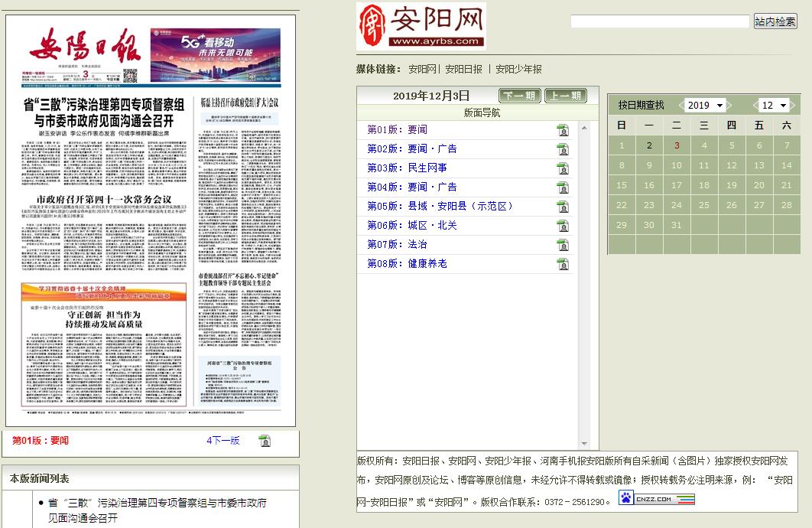Click the icon beside 第03版：民生网事 row

[563, 168]
